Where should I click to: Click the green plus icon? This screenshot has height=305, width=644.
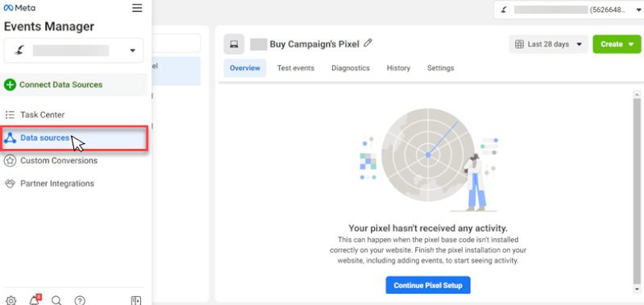10,84
